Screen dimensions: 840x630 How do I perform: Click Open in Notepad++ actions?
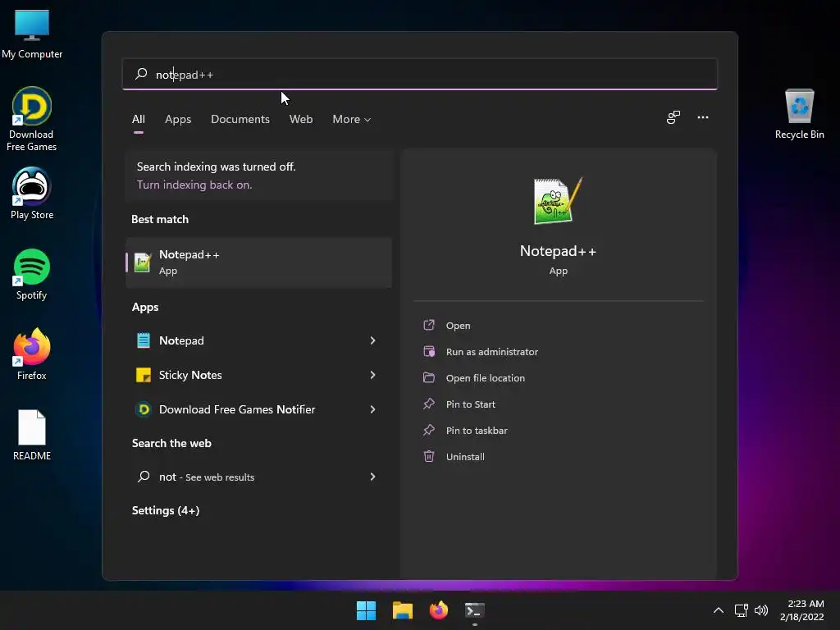pos(458,325)
